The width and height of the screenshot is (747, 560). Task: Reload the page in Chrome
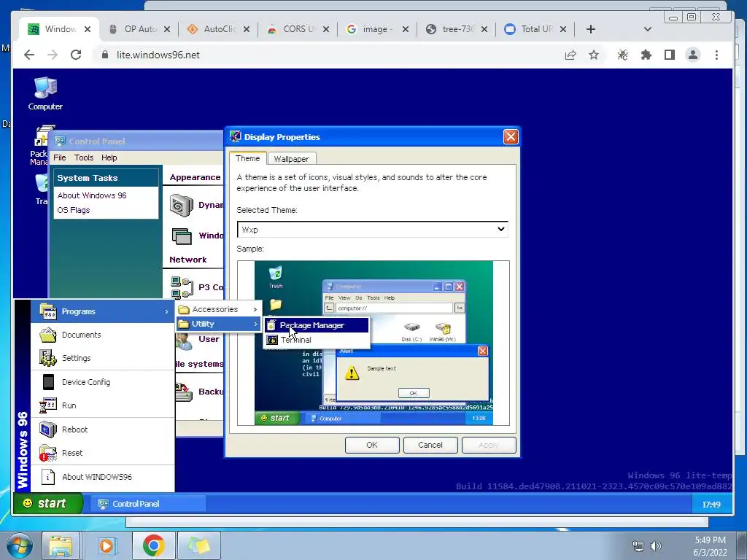[x=76, y=55]
